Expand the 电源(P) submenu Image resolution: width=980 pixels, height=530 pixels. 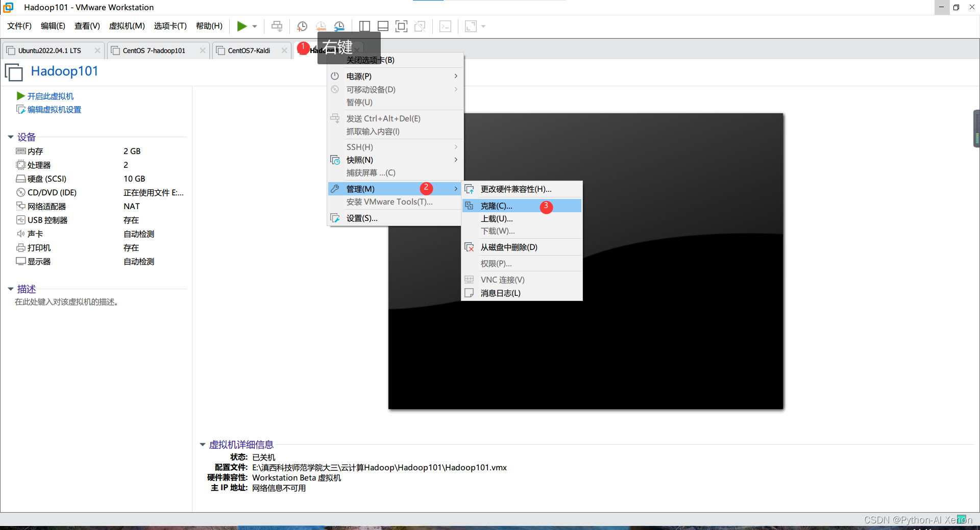coord(396,76)
